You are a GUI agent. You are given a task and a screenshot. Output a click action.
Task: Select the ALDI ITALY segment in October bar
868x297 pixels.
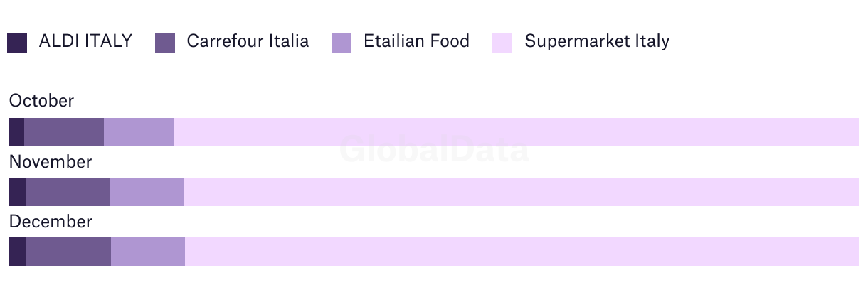point(16,132)
